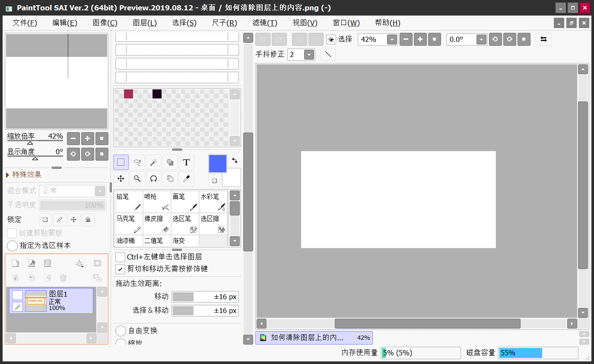Switch to 如何清除图层上的内... document tab
The height and width of the screenshot is (364, 594).
(314, 338)
